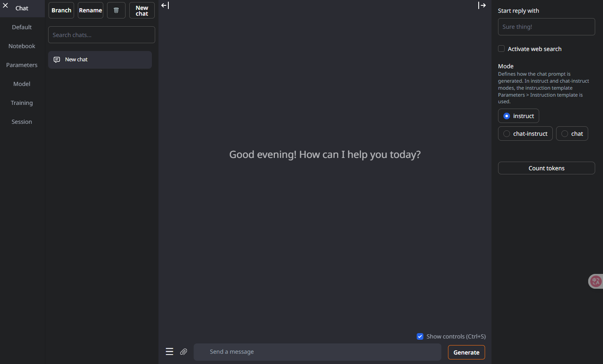Select the chat-instruct mode option
Image resolution: width=603 pixels, height=364 pixels.
tap(507, 134)
